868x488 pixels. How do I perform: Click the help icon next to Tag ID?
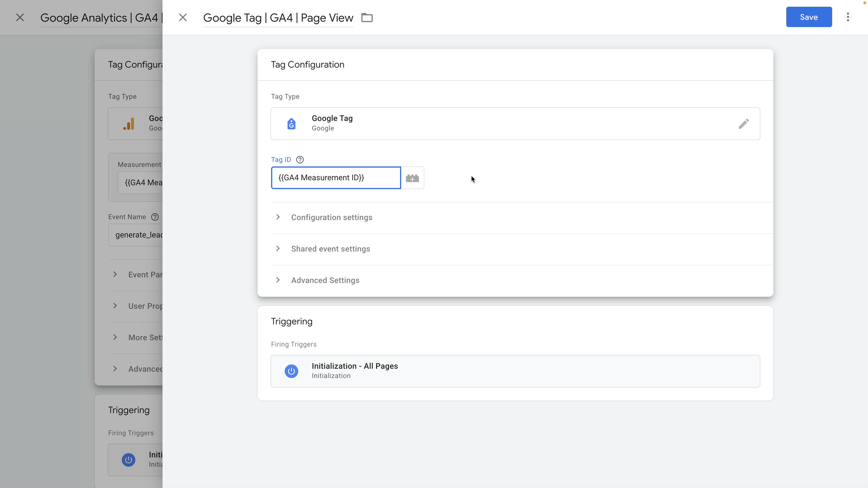tap(299, 160)
